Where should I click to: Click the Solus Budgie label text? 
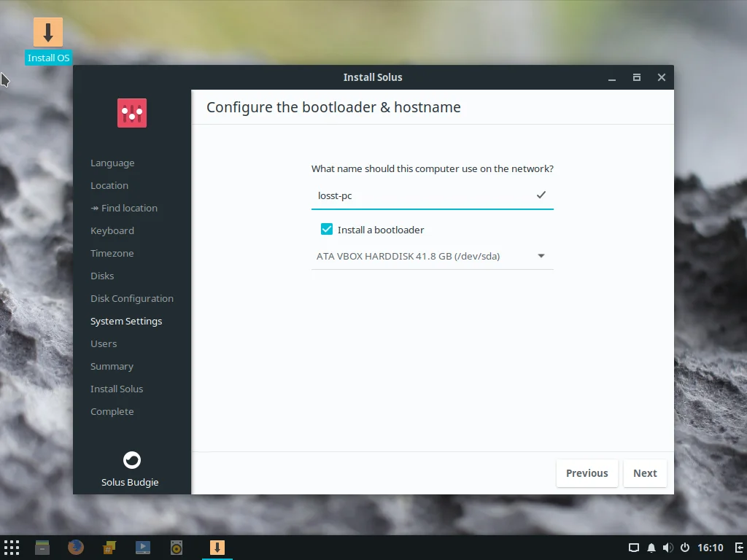130,483
